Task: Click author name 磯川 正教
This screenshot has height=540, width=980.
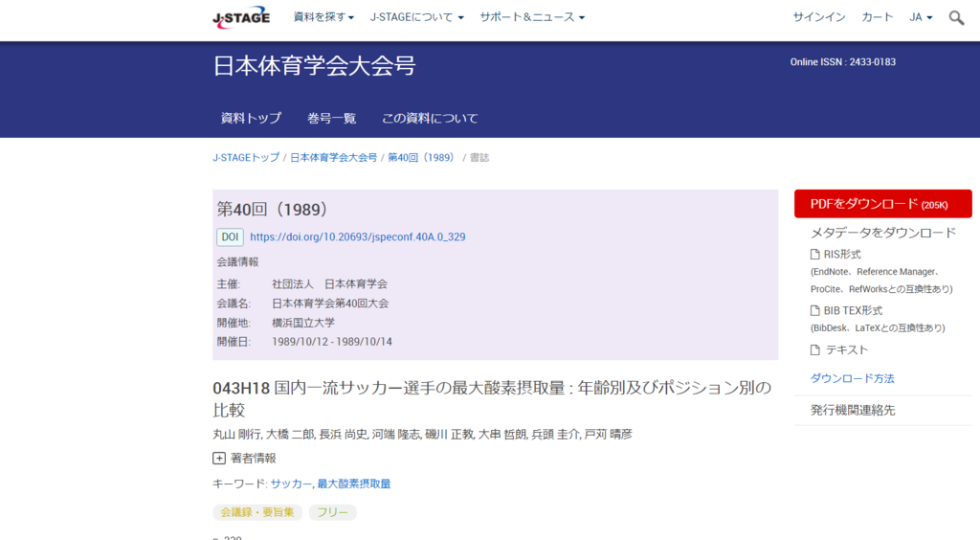Action: [x=450, y=434]
